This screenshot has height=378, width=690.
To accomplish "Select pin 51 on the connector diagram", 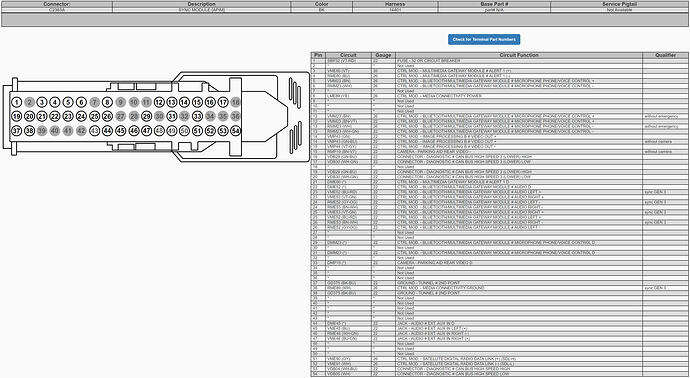I will click(x=197, y=131).
